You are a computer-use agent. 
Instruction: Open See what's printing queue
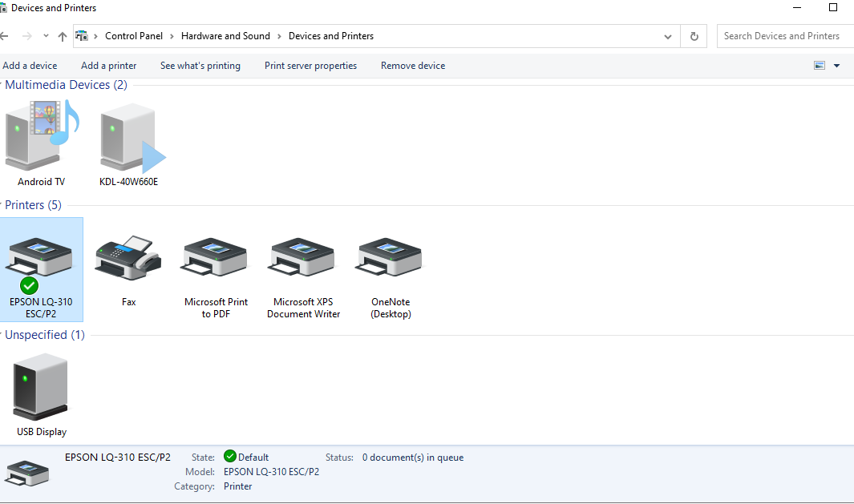pyautogui.click(x=200, y=66)
